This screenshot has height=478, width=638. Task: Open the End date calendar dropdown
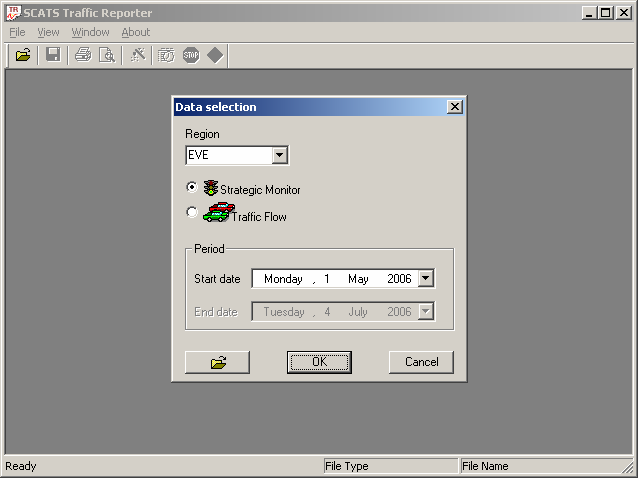(426, 312)
